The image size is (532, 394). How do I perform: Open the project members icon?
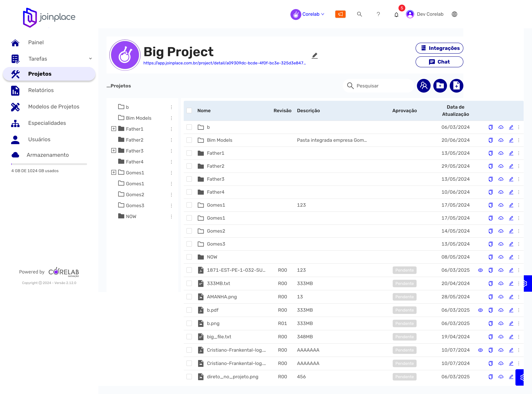(424, 86)
